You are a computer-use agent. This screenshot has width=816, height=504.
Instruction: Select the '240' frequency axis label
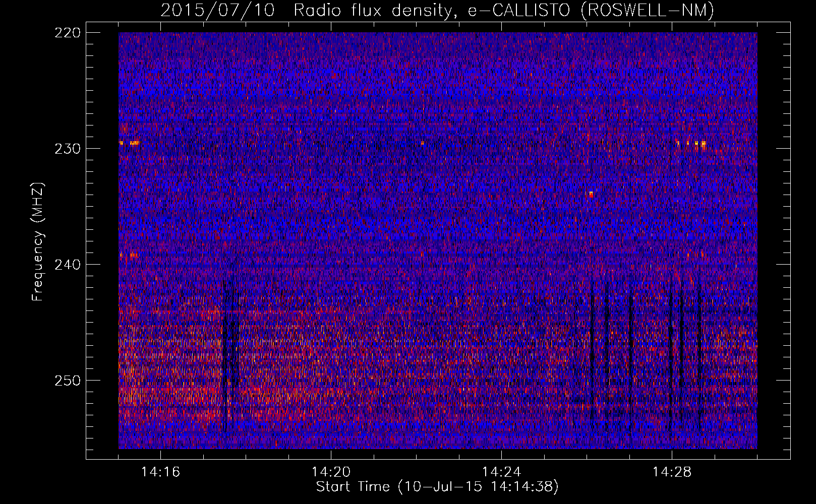67,265
